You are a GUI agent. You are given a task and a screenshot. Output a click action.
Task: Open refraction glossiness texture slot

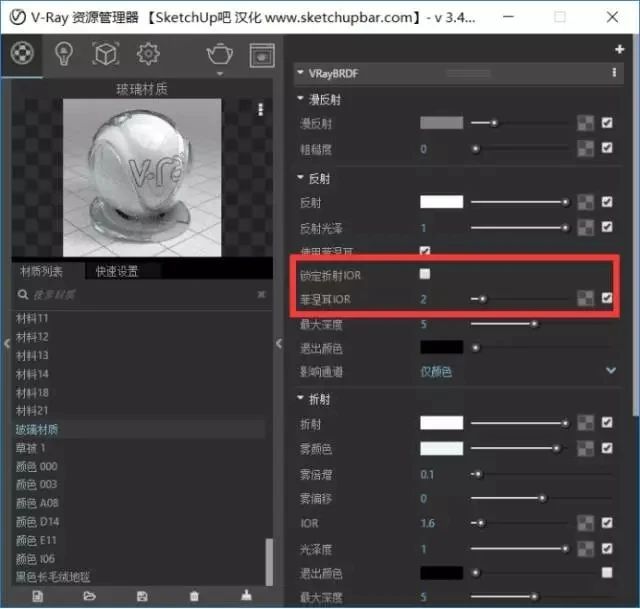[585, 549]
